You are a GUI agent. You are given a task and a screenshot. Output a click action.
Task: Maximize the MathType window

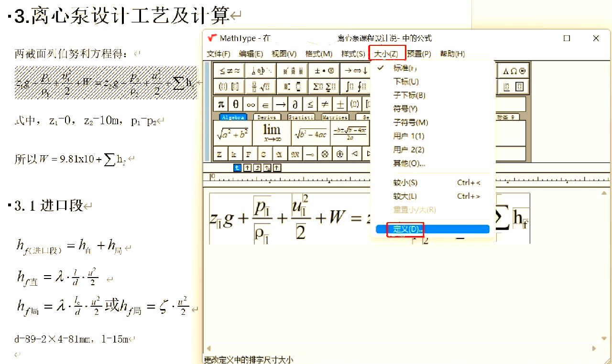pos(567,38)
